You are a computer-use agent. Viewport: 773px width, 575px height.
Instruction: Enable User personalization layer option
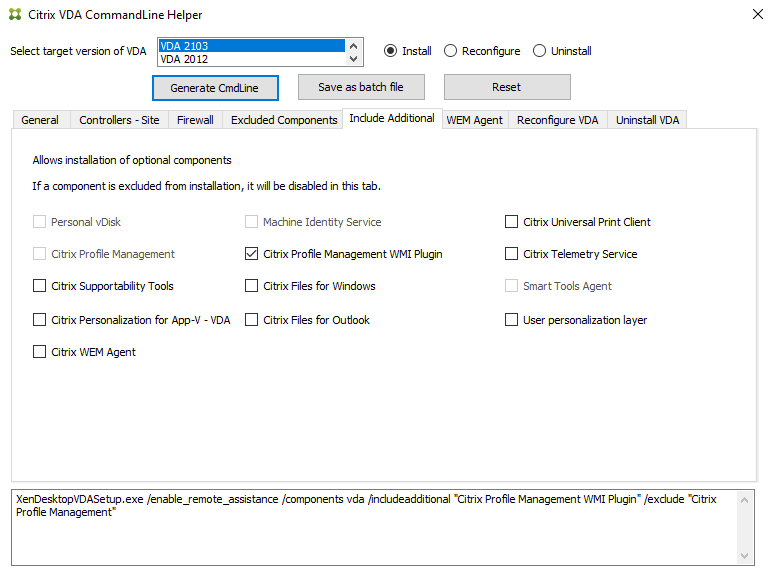(x=512, y=320)
